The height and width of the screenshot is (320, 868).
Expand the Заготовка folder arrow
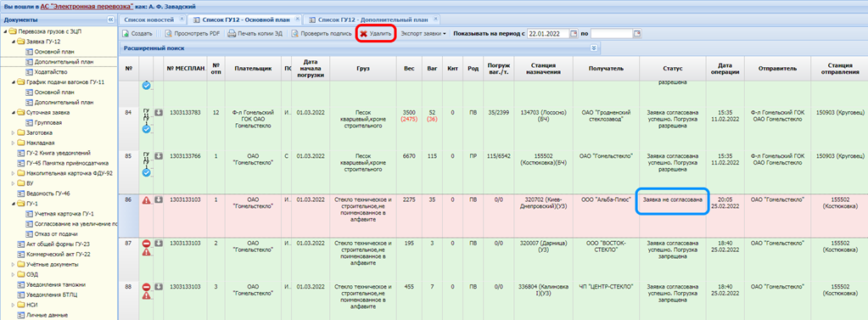coord(14,132)
